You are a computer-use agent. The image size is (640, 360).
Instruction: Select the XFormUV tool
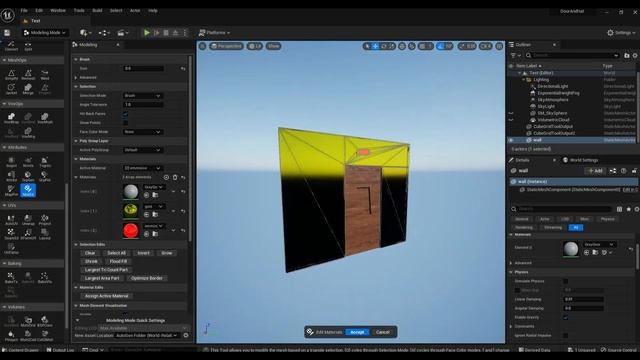[28, 234]
